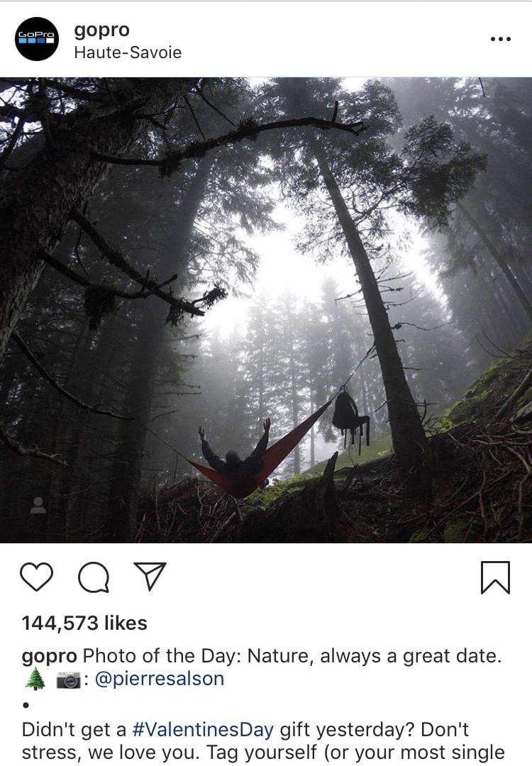Save the post with the bookmark icon
Image resolution: width=532 pixels, height=766 pixels.
[495, 577]
